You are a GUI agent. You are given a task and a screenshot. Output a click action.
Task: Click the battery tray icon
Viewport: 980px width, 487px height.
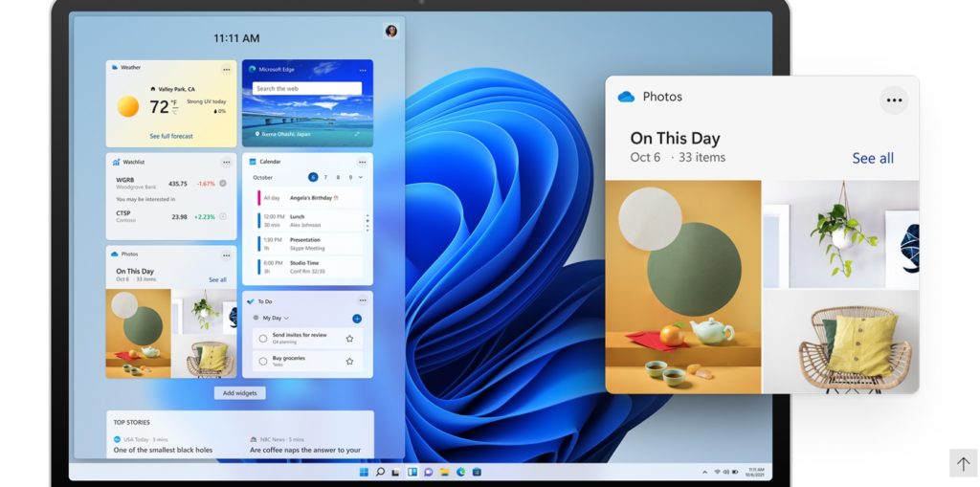click(x=736, y=472)
